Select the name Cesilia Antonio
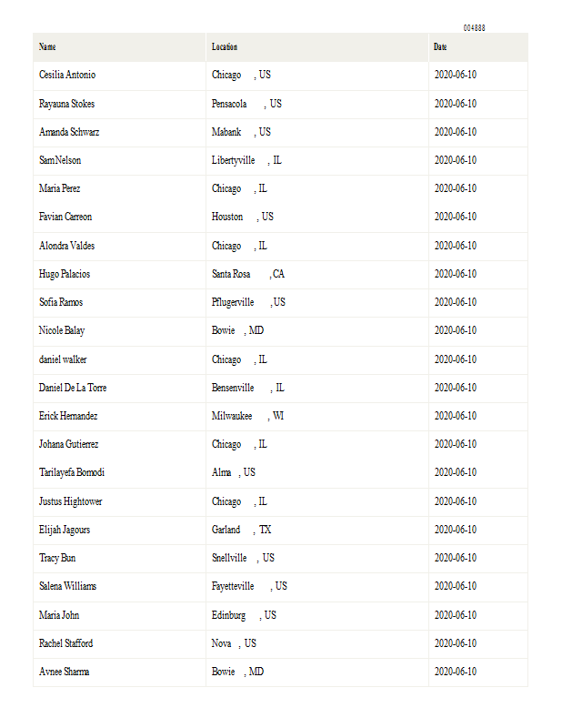This screenshot has width=562, height=728. pos(67,75)
